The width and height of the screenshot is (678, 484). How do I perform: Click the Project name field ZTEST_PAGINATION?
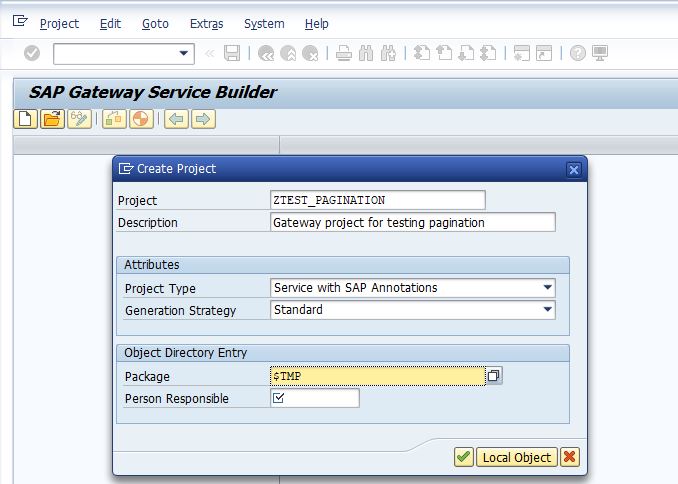pyautogui.click(x=377, y=200)
